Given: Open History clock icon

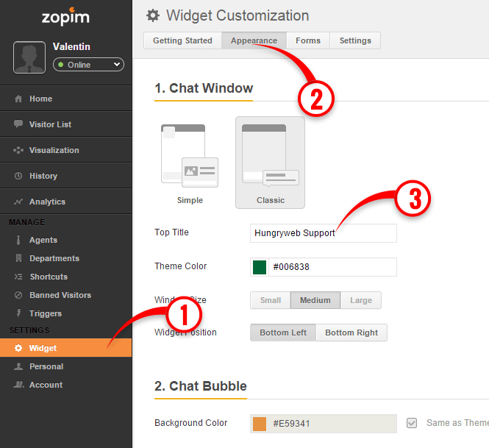Looking at the screenshot, I should click(x=18, y=176).
